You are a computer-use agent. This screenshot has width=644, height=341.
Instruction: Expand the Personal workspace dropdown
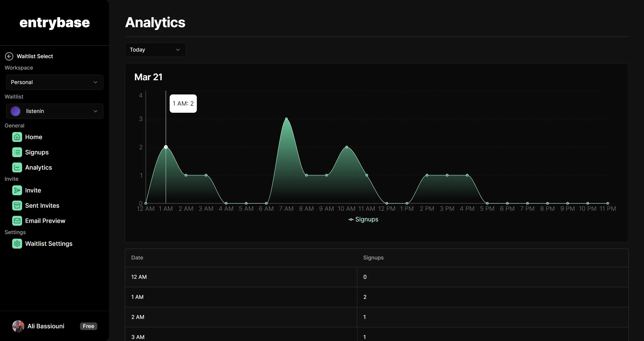[55, 82]
